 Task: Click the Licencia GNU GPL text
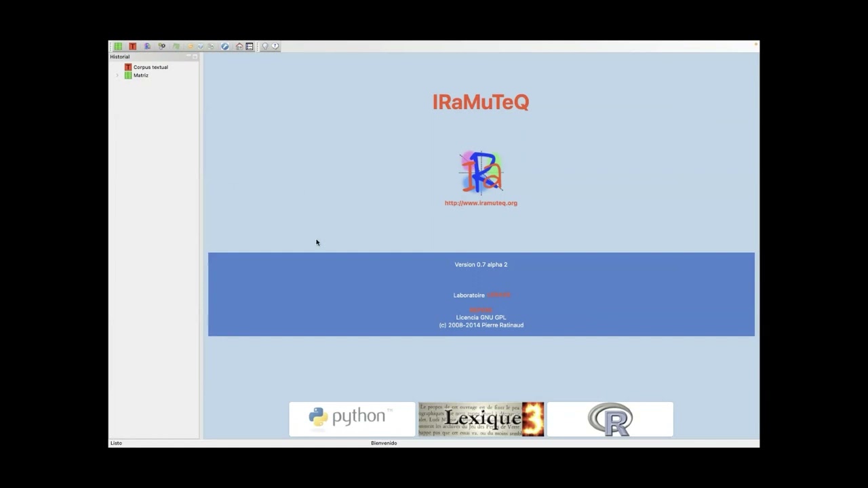[481, 317]
